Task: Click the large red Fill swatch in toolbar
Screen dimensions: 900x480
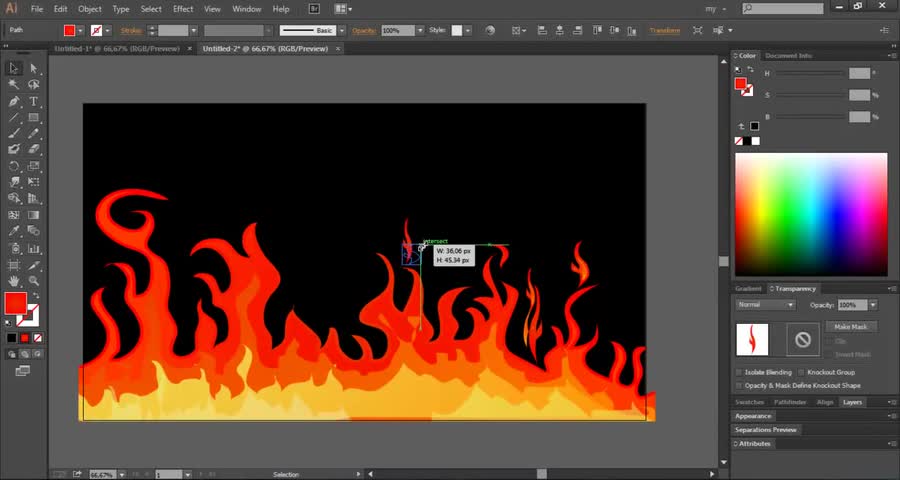Action: (15, 303)
